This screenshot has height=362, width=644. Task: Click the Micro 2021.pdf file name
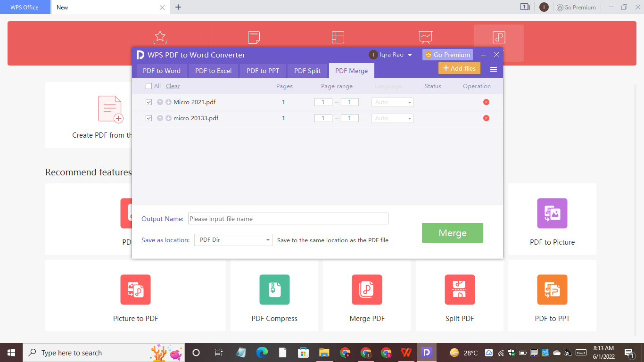pos(194,102)
